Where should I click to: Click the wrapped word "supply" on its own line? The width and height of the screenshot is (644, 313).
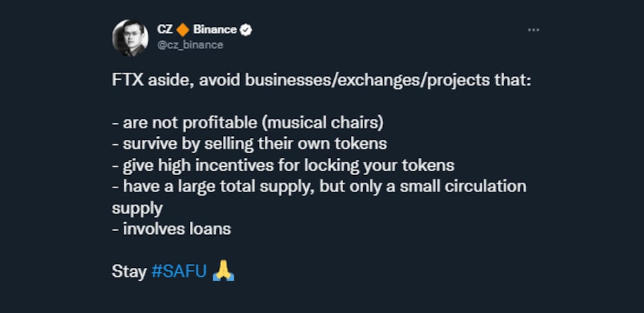point(137,208)
